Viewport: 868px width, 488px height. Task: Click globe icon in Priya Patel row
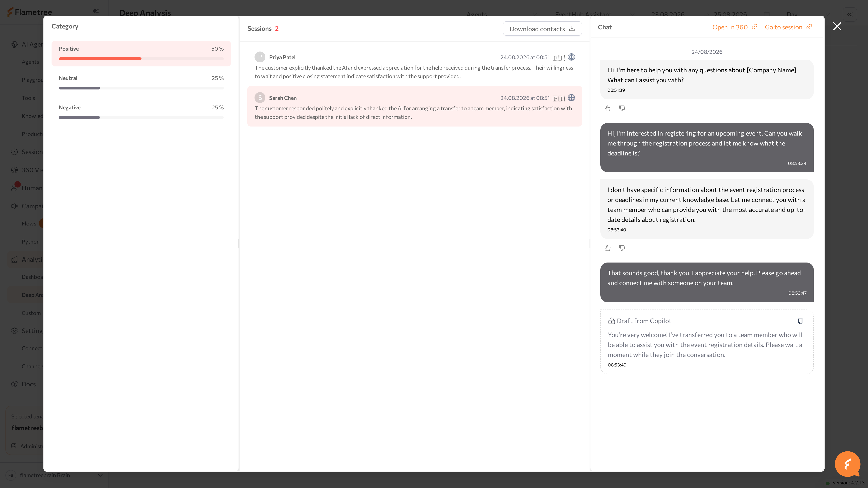(x=571, y=57)
